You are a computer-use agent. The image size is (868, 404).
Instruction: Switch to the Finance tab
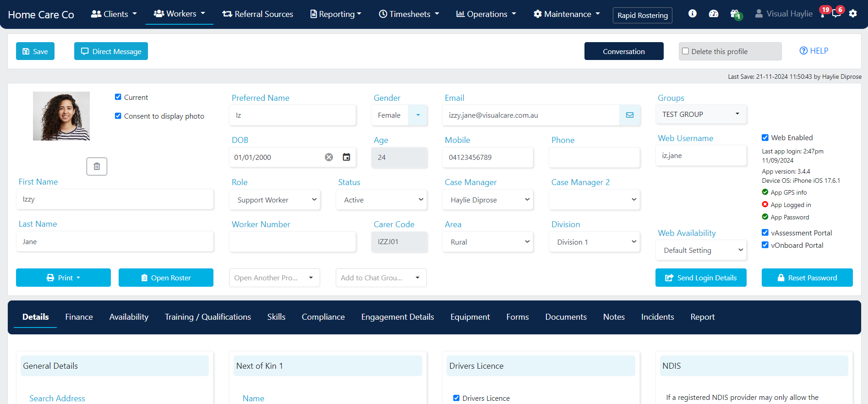coord(79,317)
